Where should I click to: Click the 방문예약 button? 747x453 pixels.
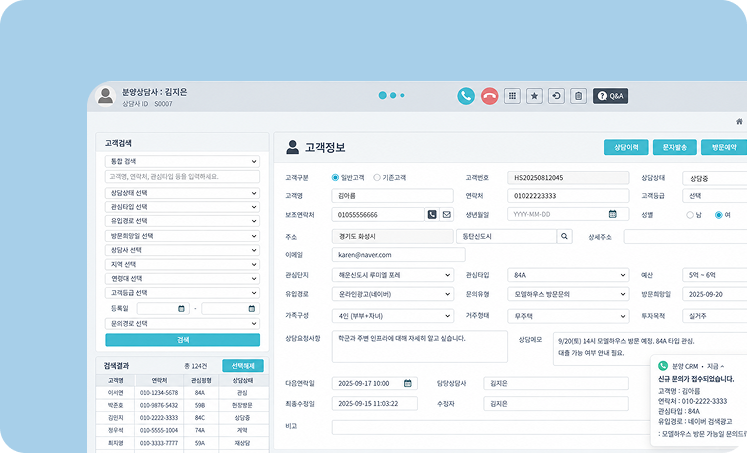(724, 147)
